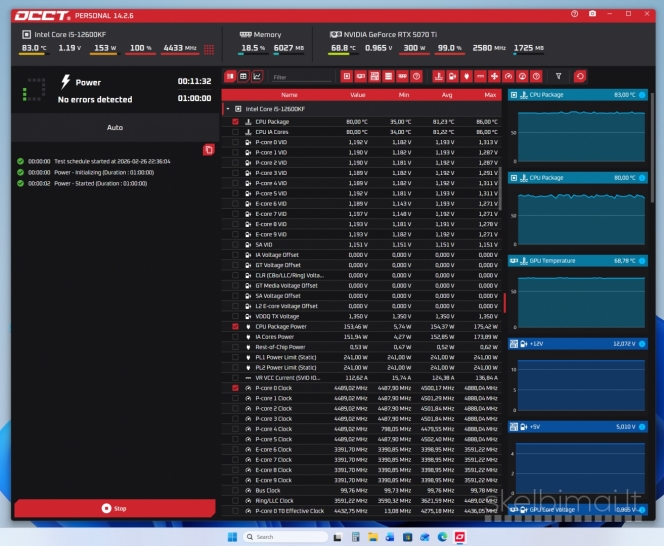Sort table by the Value column
This screenshot has width=664, height=546.
point(358,95)
